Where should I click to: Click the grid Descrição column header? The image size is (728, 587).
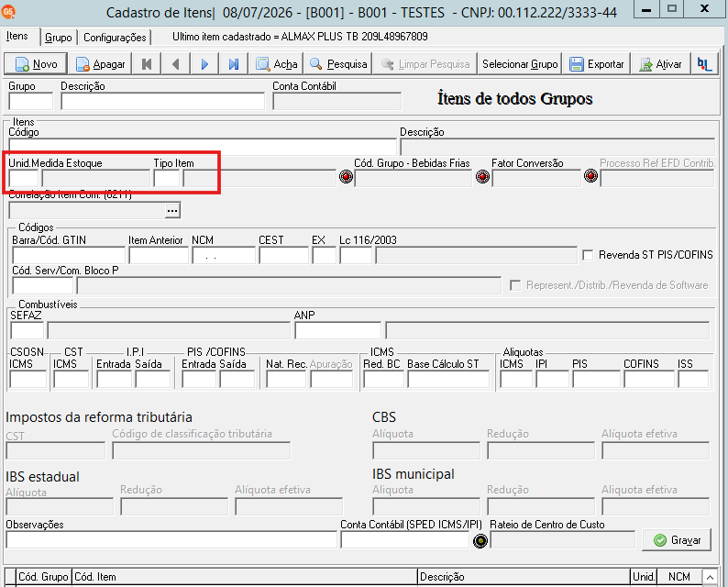(524, 577)
